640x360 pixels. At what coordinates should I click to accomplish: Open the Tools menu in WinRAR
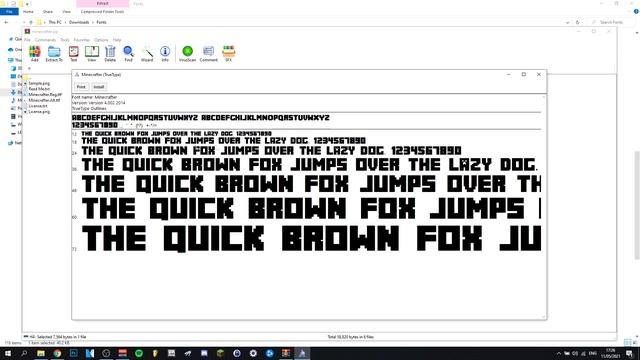click(65, 40)
